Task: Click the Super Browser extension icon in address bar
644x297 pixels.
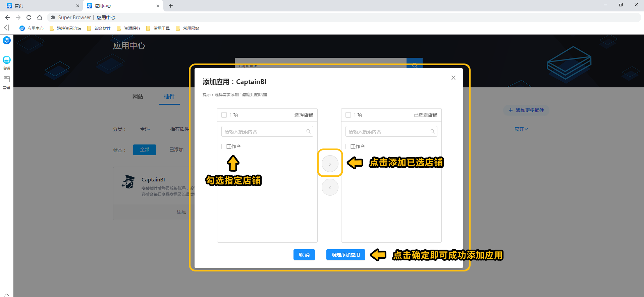Action: (53, 17)
